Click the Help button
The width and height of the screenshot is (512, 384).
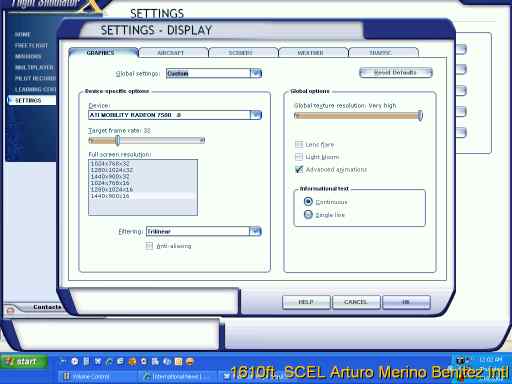[x=306, y=302]
